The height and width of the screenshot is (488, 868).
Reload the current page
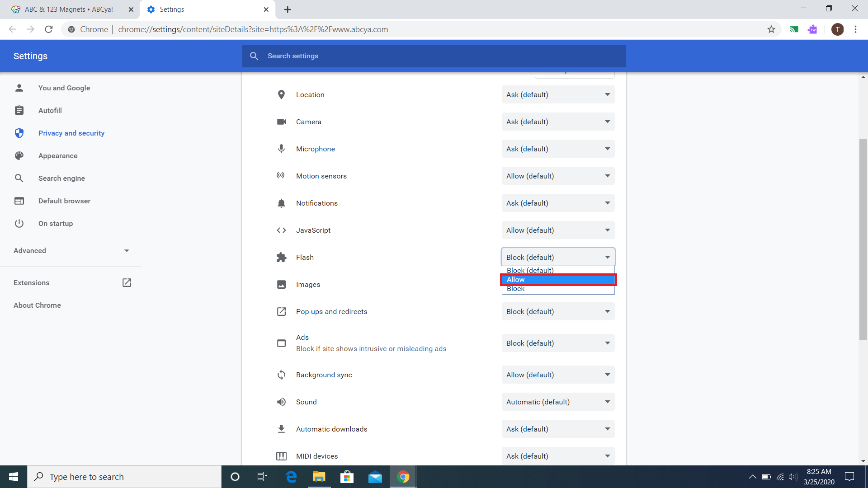point(49,29)
